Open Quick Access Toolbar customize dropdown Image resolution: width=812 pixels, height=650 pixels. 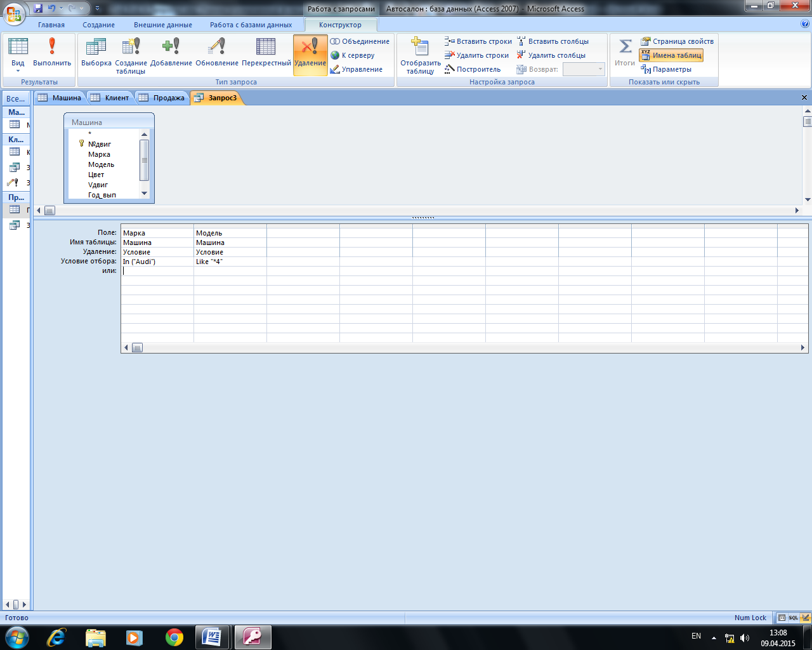coord(97,9)
